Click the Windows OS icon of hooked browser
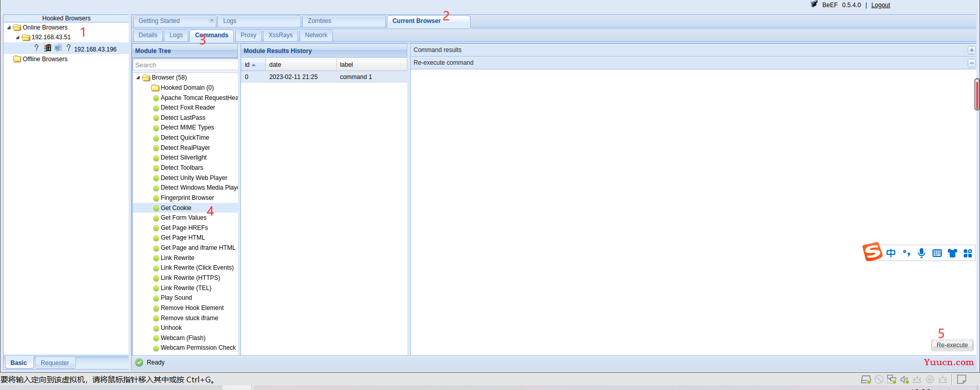The height and width of the screenshot is (390, 980). [47, 48]
